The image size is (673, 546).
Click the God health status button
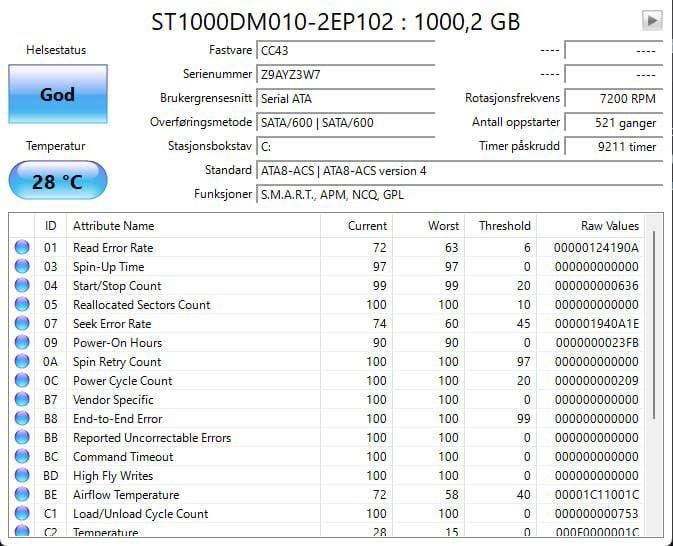tap(58, 94)
